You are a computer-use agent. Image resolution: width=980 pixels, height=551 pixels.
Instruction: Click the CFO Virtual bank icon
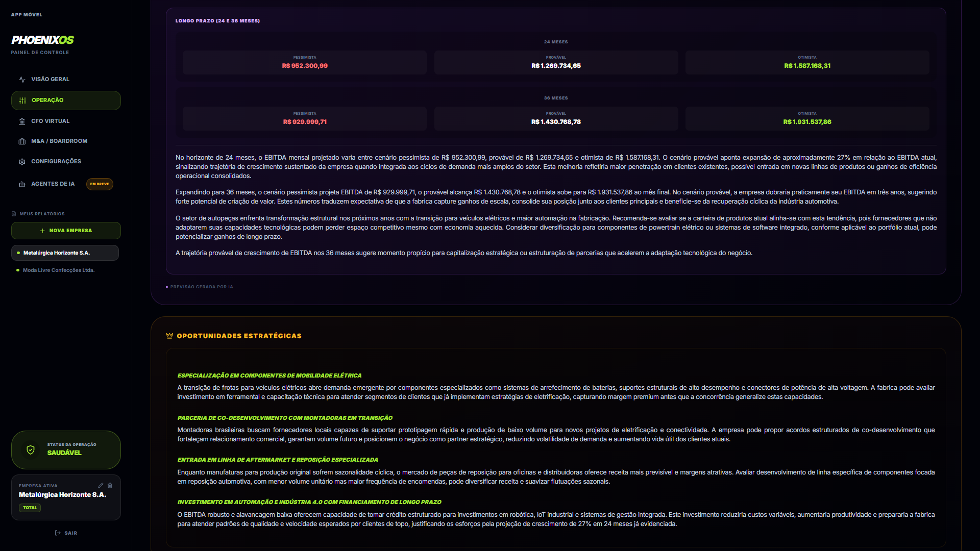(22, 121)
